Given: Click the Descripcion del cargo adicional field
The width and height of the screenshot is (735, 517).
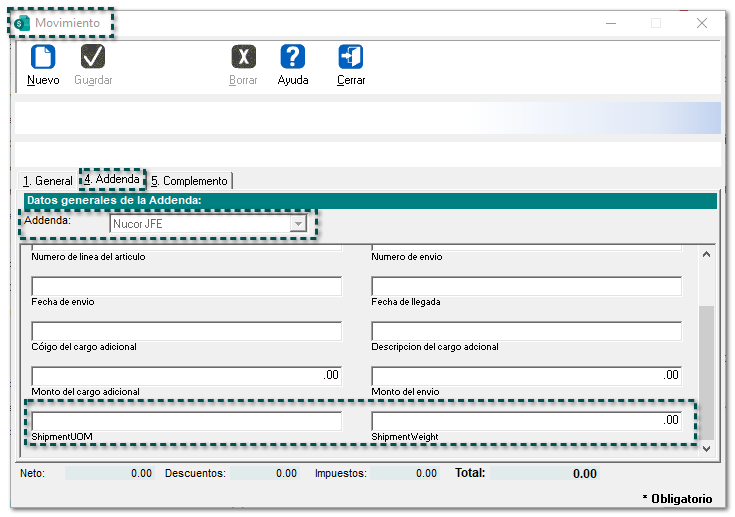Looking at the screenshot, I should coord(526,331).
